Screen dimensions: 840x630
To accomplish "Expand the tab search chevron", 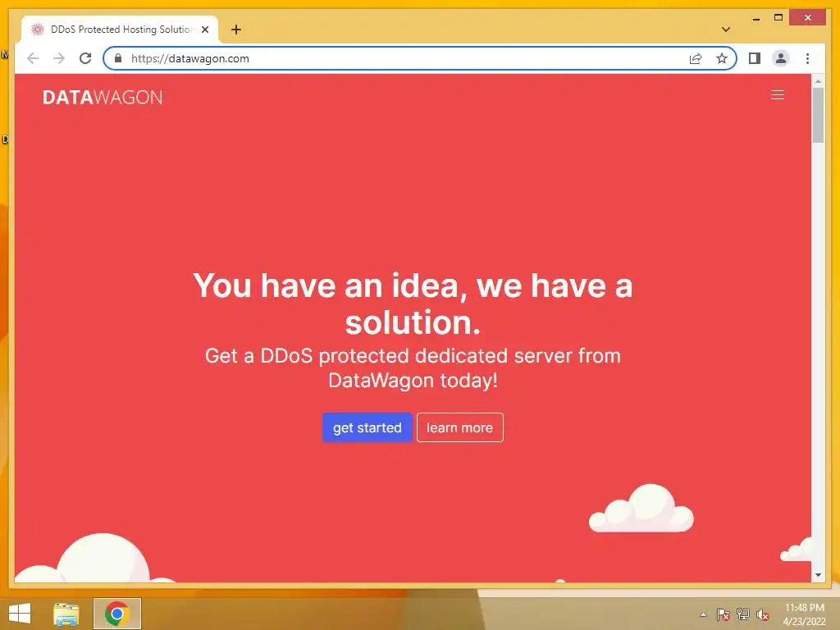I will (725, 30).
